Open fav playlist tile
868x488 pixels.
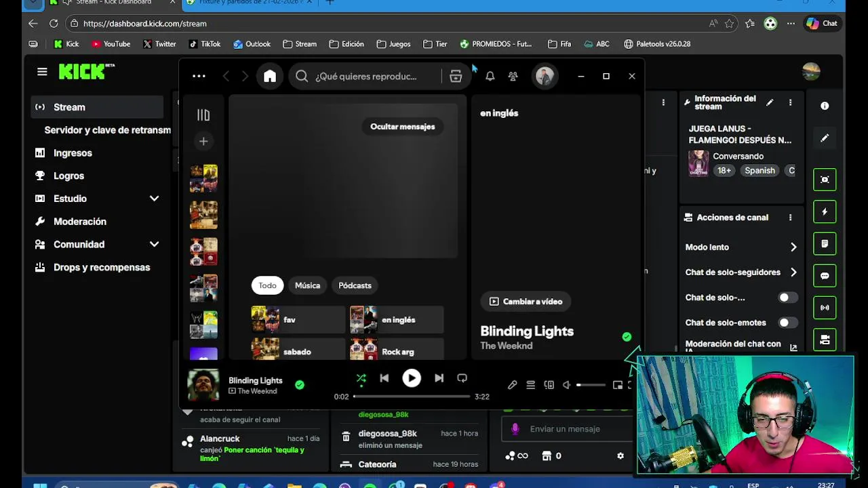[298, 320]
